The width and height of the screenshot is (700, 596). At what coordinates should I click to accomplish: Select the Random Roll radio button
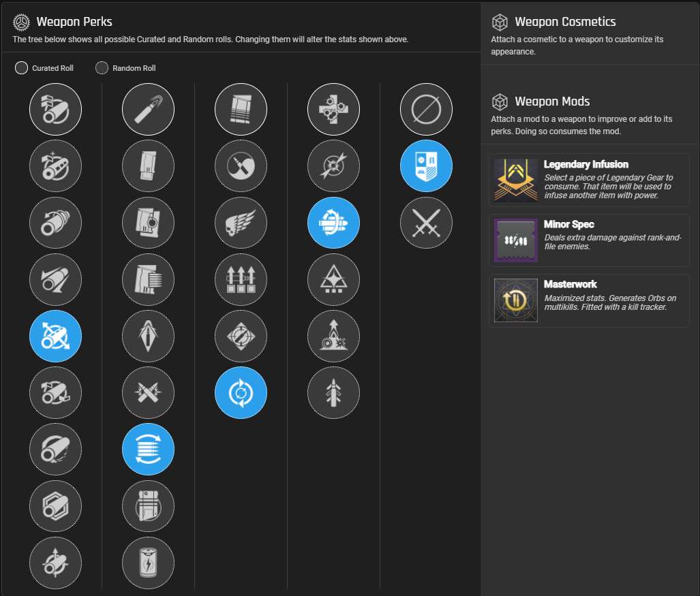tap(102, 67)
